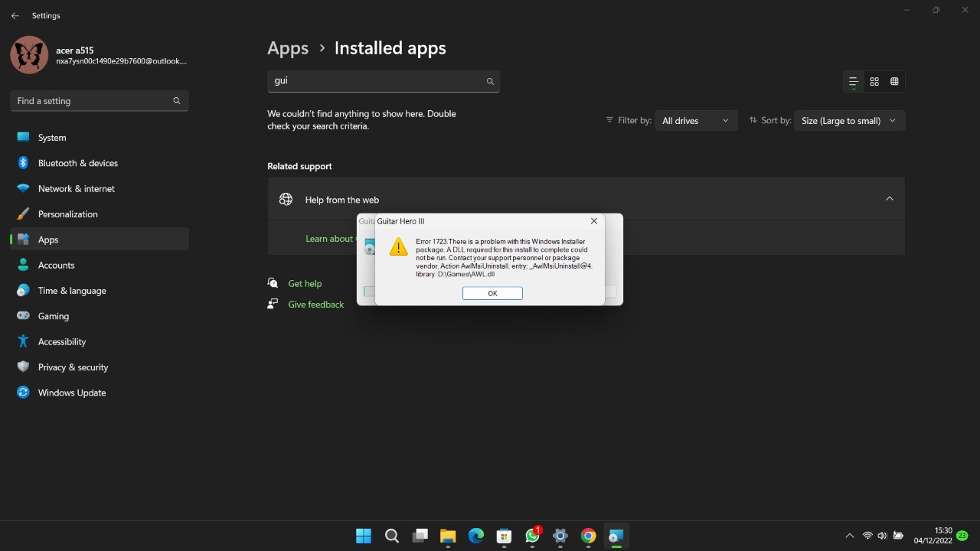This screenshot has width=980, height=551.
Task: Click the Bluetooth icon in the sidebar
Action: (x=23, y=163)
